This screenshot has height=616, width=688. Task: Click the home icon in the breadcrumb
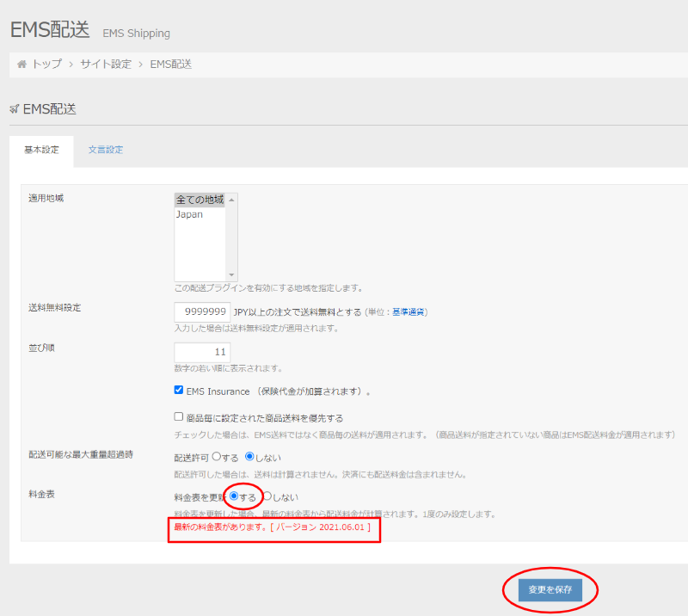(22, 65)
